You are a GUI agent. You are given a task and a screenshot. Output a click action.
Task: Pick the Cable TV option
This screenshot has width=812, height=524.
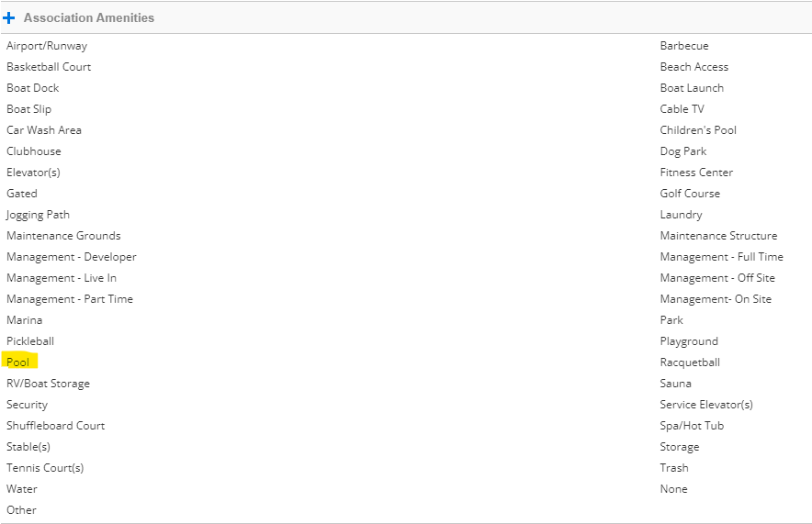pos(682,109)
